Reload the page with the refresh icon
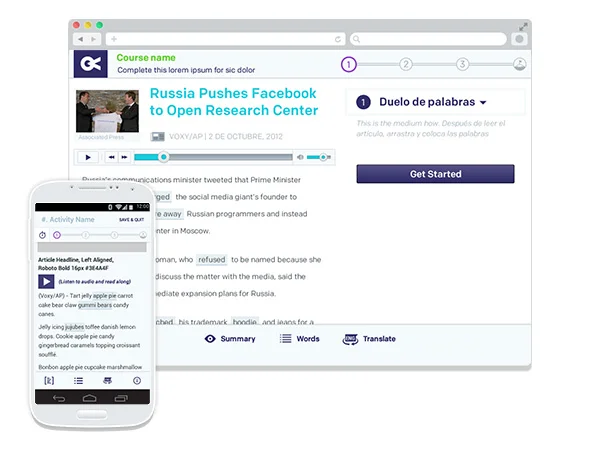 [x=338, y=39]
